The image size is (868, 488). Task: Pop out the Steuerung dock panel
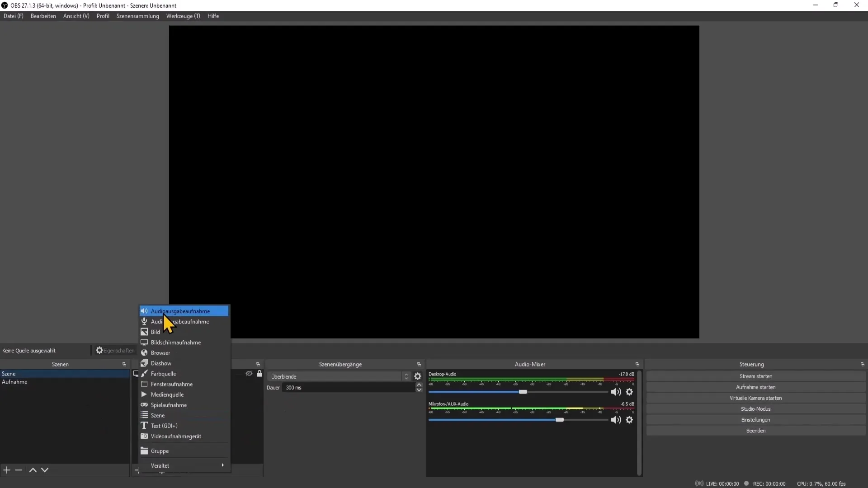point(863,364)
